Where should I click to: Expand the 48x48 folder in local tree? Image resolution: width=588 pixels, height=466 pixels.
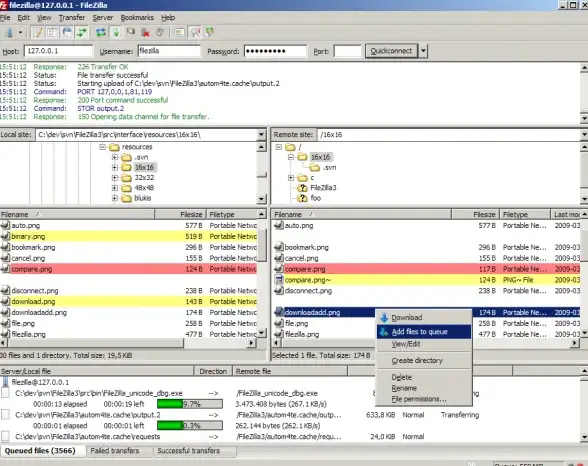tap(115, 188)
